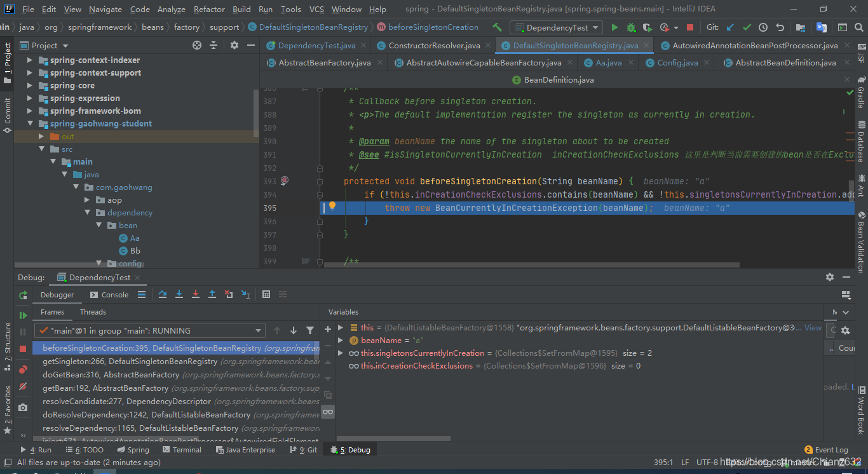
Task: Collapse spring-gaohwang-student module
Action: click(x=29, y=124)
